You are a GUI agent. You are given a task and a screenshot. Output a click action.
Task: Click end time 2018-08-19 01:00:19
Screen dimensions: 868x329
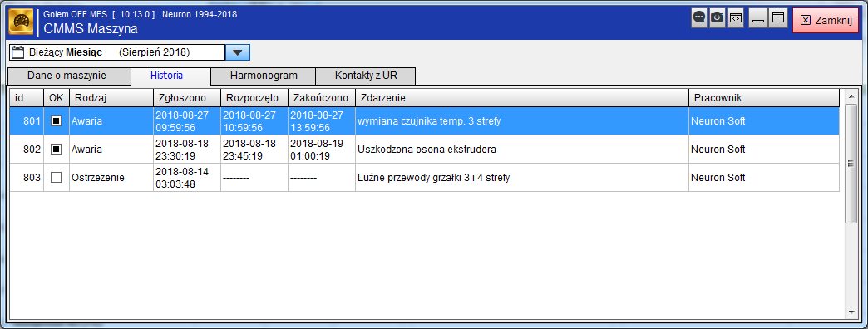(322, 150)
